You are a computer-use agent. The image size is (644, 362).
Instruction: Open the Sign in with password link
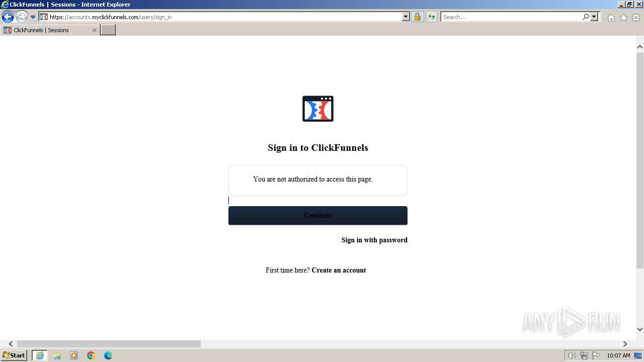[374, 240]
